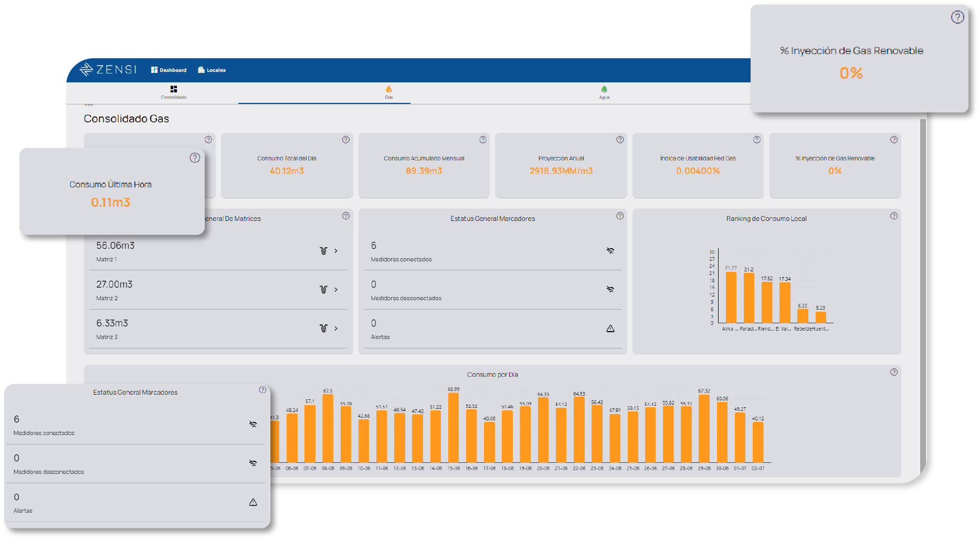Switch to the Consolidado tab

tap(174, 92)
